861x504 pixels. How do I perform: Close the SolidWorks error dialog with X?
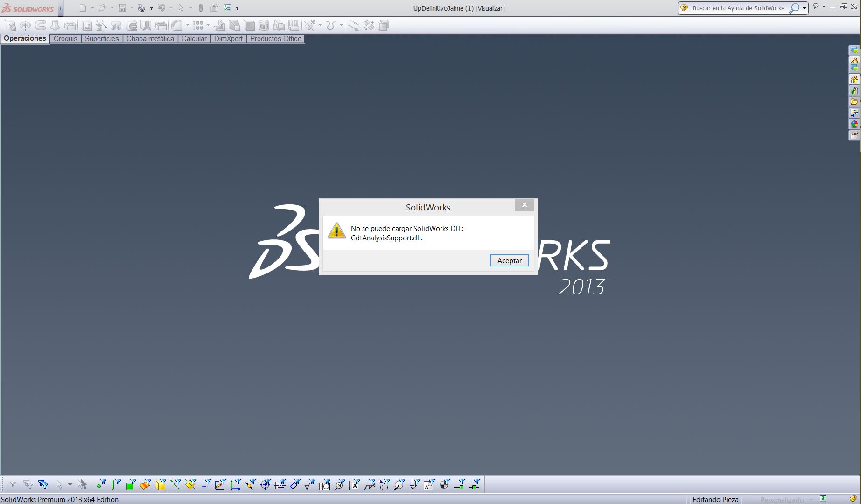click(525, 205)
